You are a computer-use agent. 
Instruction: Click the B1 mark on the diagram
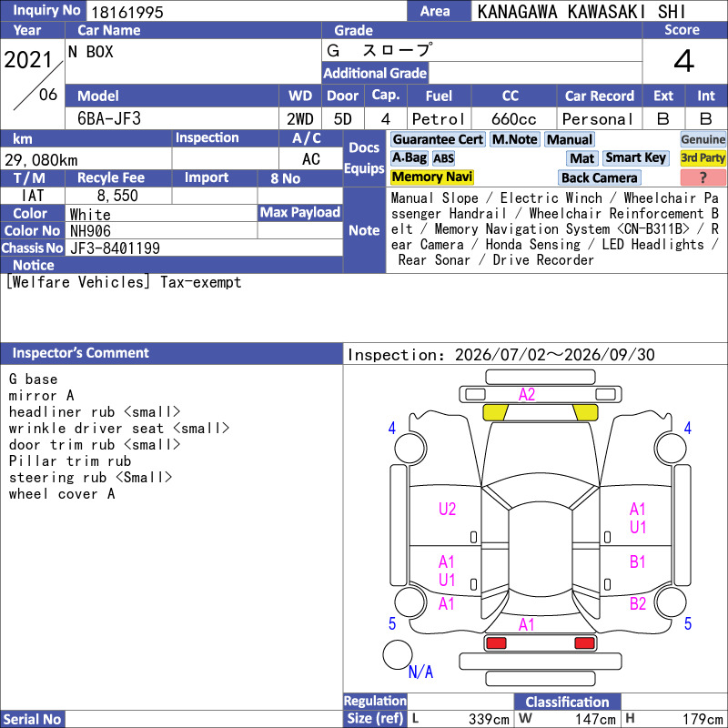pyautogui.click(x=638, y=562)
